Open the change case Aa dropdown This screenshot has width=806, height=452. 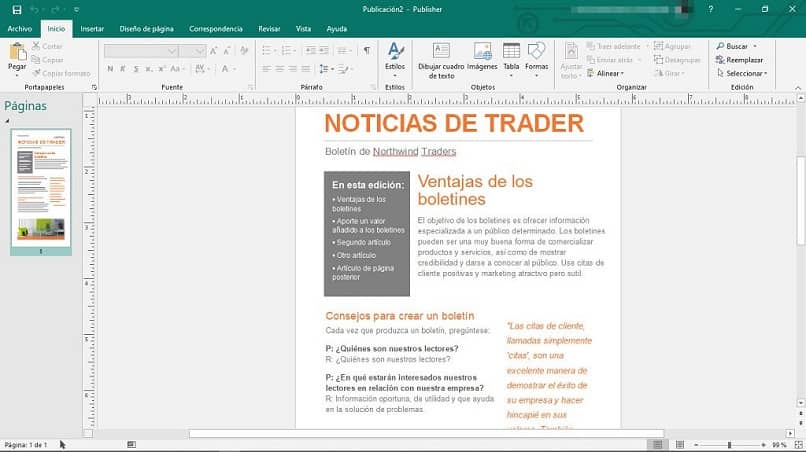[x=177, y=69]
